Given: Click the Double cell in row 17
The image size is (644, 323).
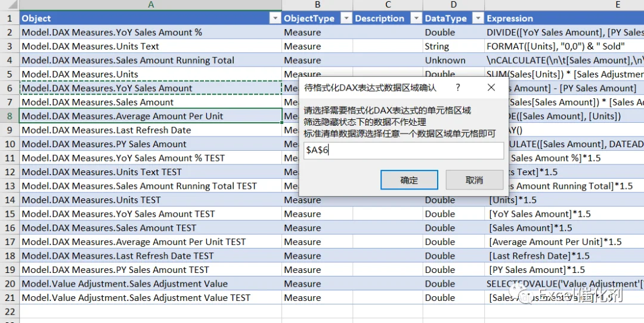Looking at the screenshot, I should point(453,242).
